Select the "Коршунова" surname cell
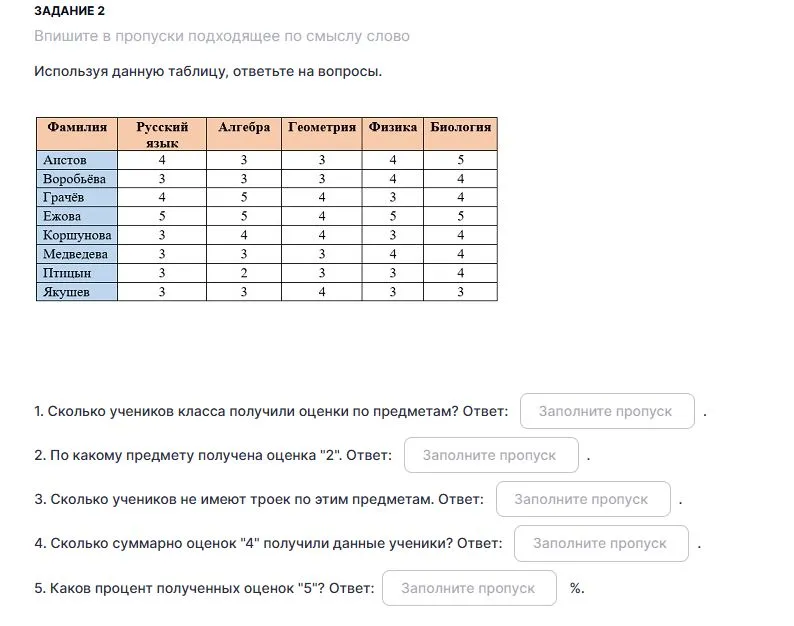Screen dimensions: 794x626 click(77, 235)
